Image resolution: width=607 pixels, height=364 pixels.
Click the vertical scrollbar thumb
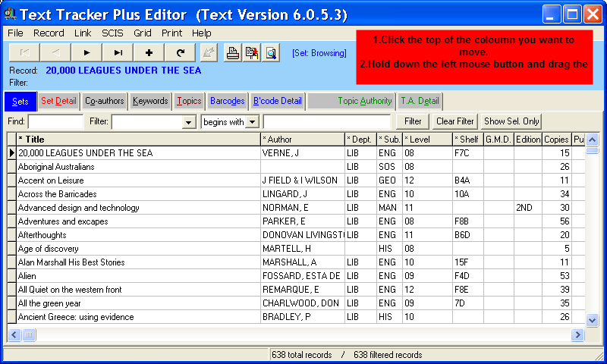593,150
